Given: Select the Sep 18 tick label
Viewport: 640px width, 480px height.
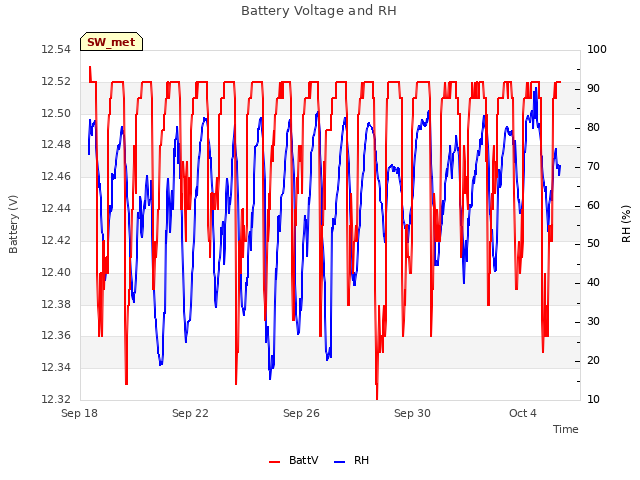Looking at the screenshot, I should coord(80,413).
